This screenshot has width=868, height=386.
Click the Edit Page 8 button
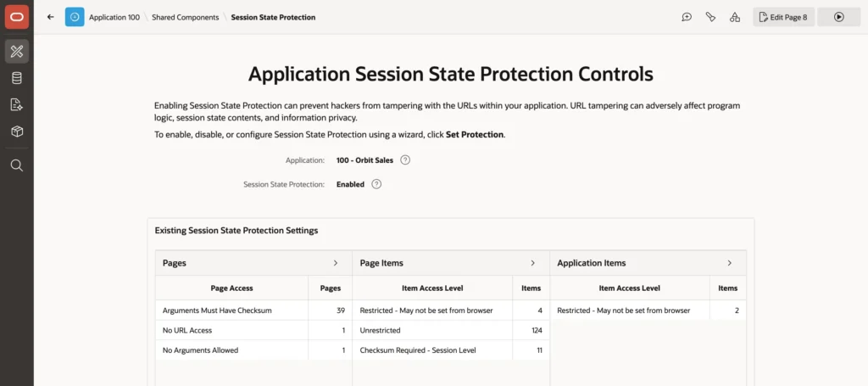pyautogui.click(x=783, y=17)
